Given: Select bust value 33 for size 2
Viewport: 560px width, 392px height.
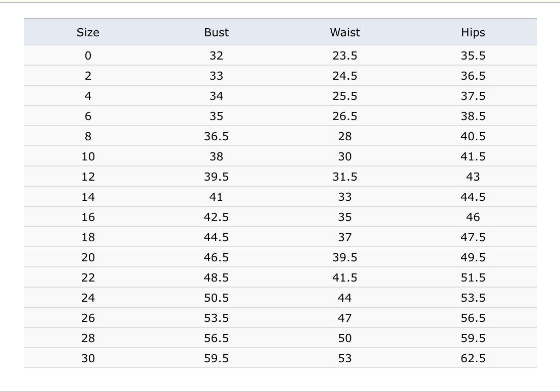Looking at the screenshot, I should point(216,76).
